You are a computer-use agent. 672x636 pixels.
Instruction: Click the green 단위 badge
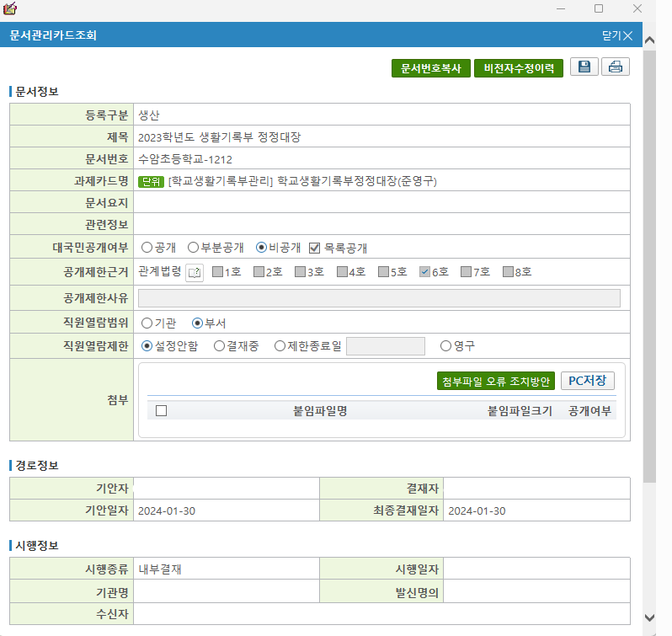click(x=151, y=181)
